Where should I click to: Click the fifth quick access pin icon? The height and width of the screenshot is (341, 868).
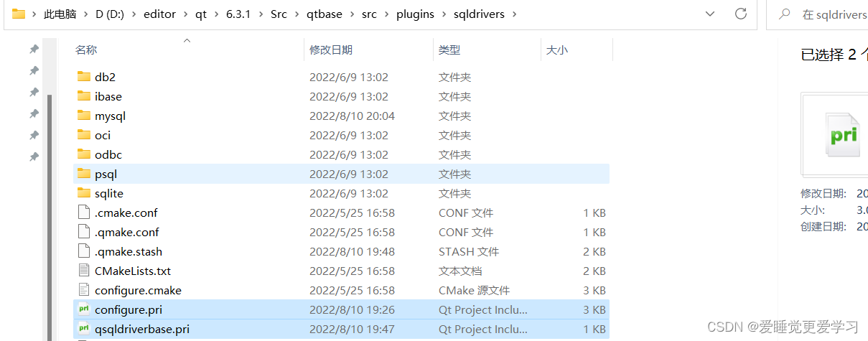[34, 135]
